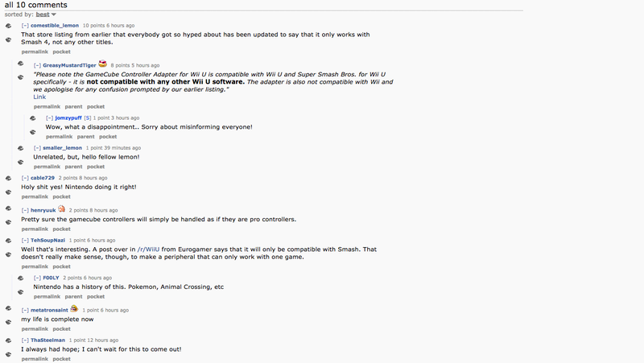This screenshot has width=644, height=363.
Task: Follow the /r/WiiU subreddit link
Action: point(148,250)
